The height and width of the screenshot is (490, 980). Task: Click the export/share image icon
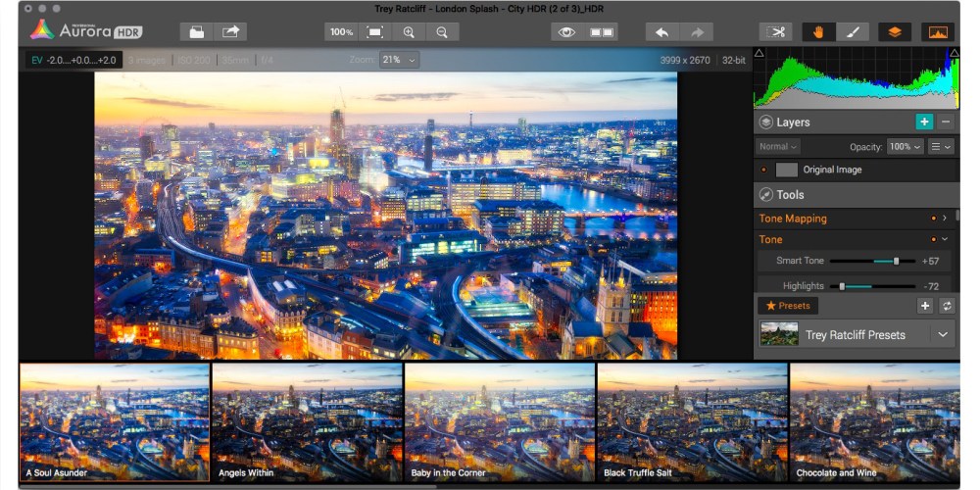pos(230,31)
